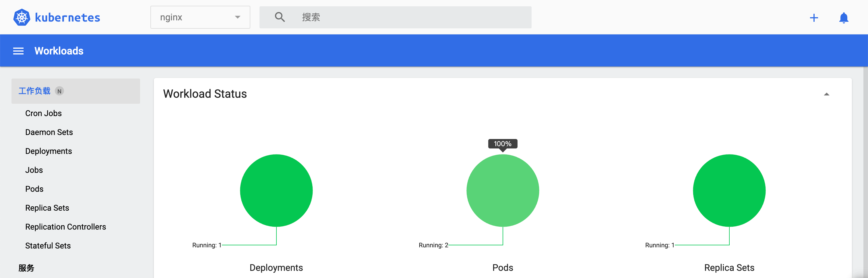
Task: Open Daemon Sets in sidebar
Action: (49, 132)
